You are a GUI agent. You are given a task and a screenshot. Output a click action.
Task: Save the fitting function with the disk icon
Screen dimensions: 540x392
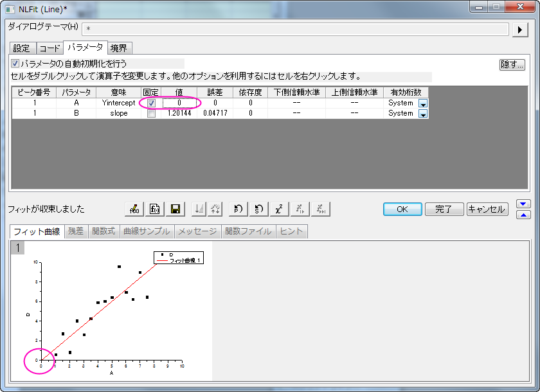[175, 209]
